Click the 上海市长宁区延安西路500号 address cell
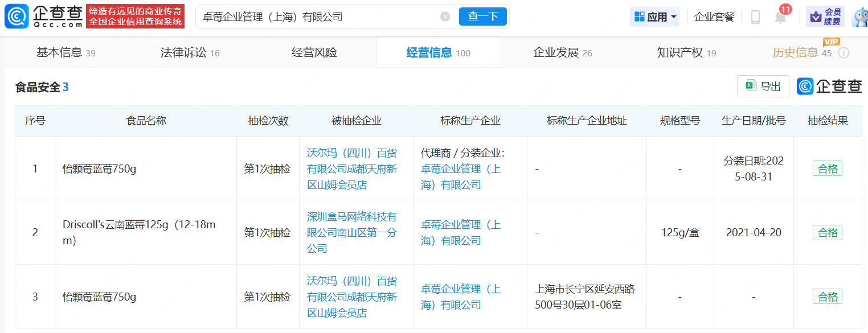 tap(585, 297)
